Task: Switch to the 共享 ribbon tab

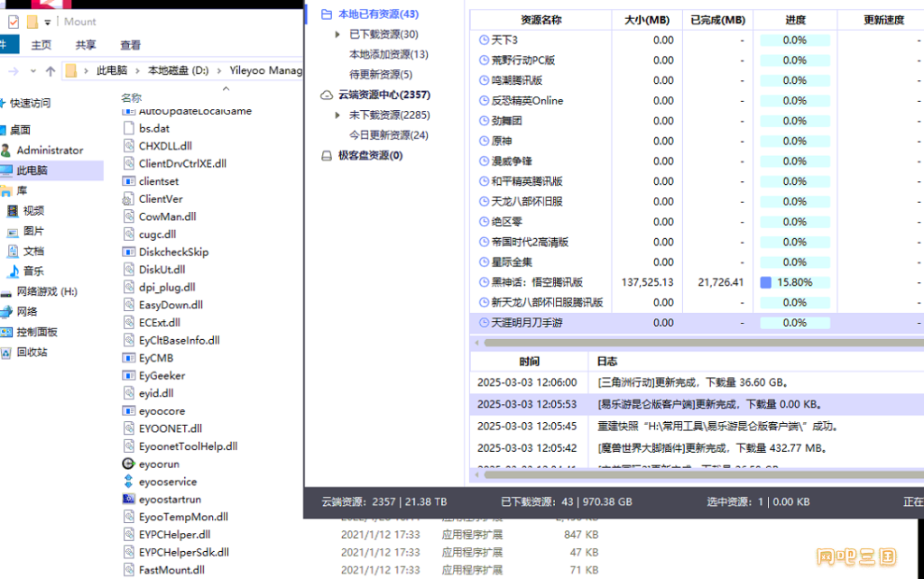Action: point(86,45)
